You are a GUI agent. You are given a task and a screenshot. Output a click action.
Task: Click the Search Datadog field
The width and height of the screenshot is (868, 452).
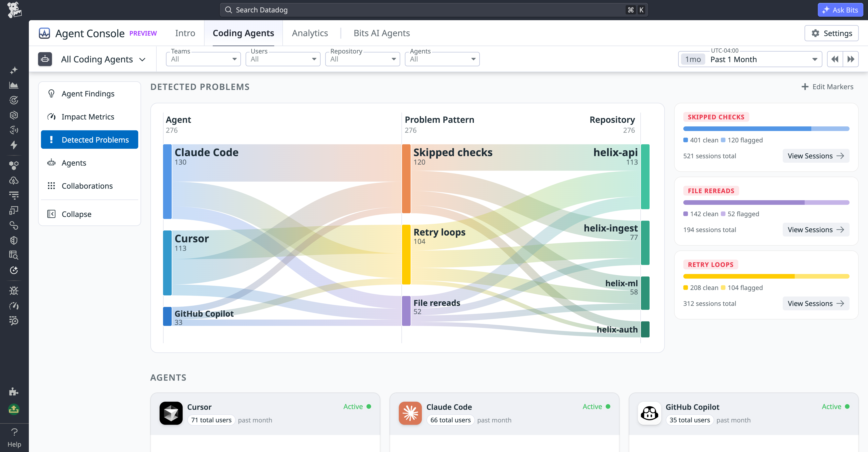(434, 10)
